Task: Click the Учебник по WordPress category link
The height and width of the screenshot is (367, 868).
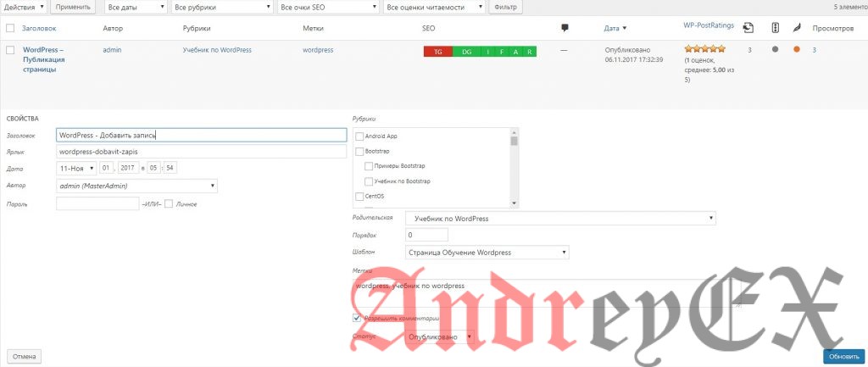Action: tap(217, 50)
